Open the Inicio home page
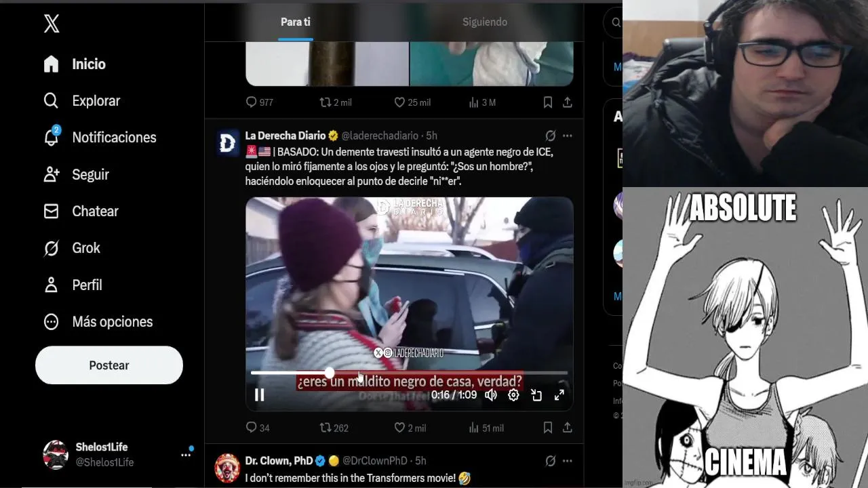The width and height of the screenshot is (868, 488). click(75, 64)
